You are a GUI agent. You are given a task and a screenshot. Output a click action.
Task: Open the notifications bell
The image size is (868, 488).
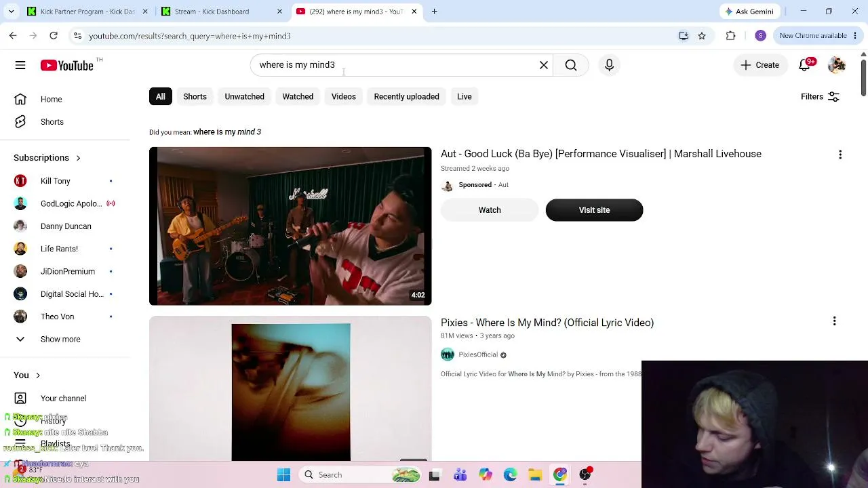805,65
